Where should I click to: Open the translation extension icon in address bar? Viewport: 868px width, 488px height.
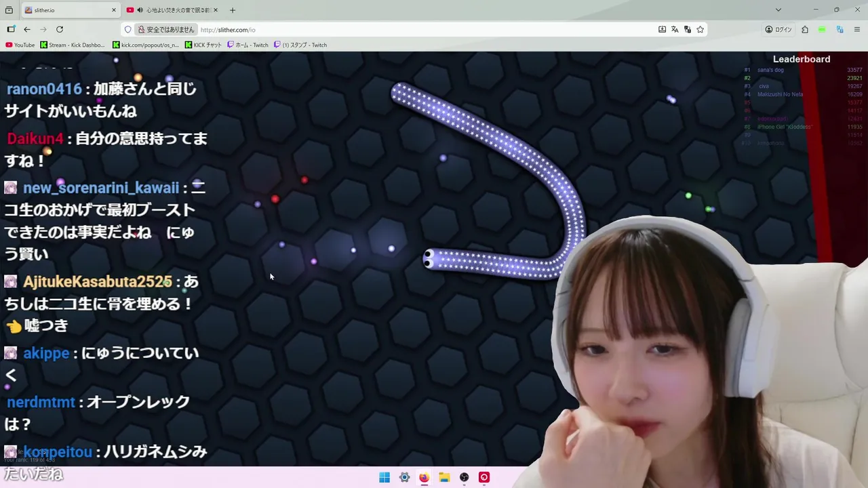pyautogui.click(x=688, y=29)
